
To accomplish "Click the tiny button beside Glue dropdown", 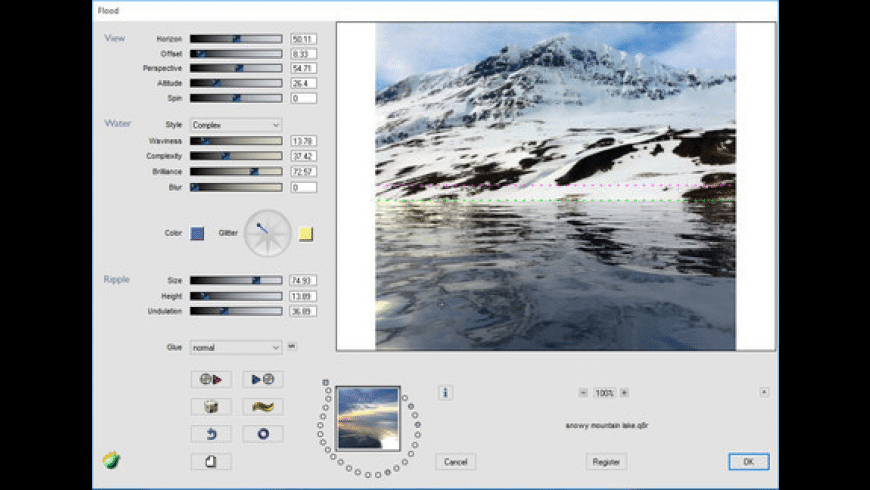I will click(x=292, y=346).
